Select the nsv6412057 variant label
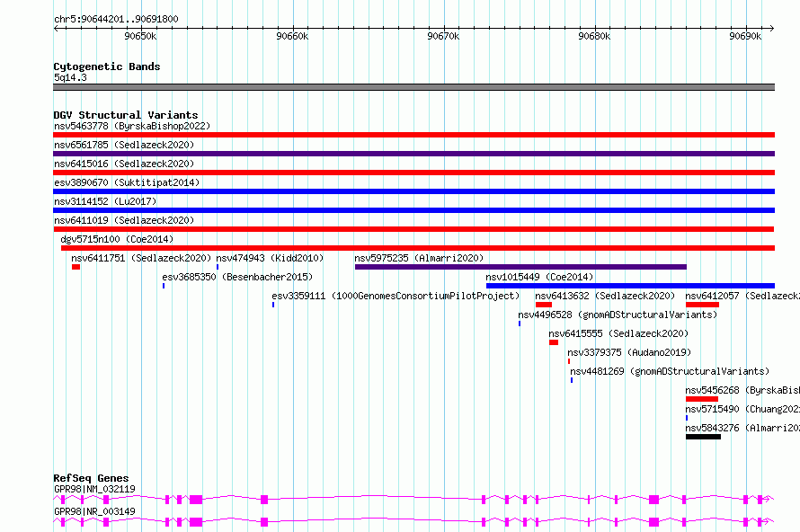This screenshot has height=532, width=800. [742, 296]
